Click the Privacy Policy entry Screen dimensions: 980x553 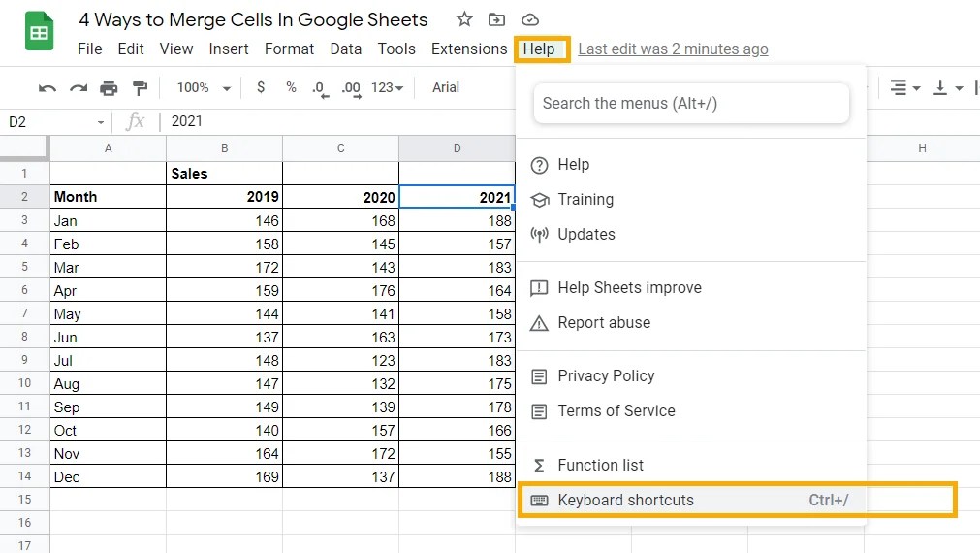pos(606,375)
